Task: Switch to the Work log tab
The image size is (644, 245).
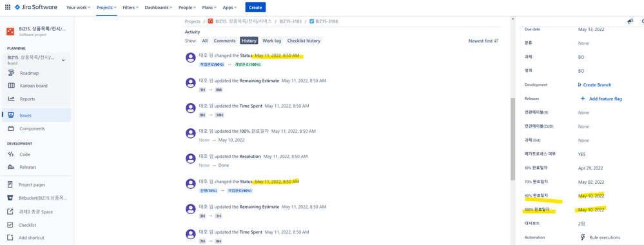Action: pyautogui.click(x=271, y=41)
